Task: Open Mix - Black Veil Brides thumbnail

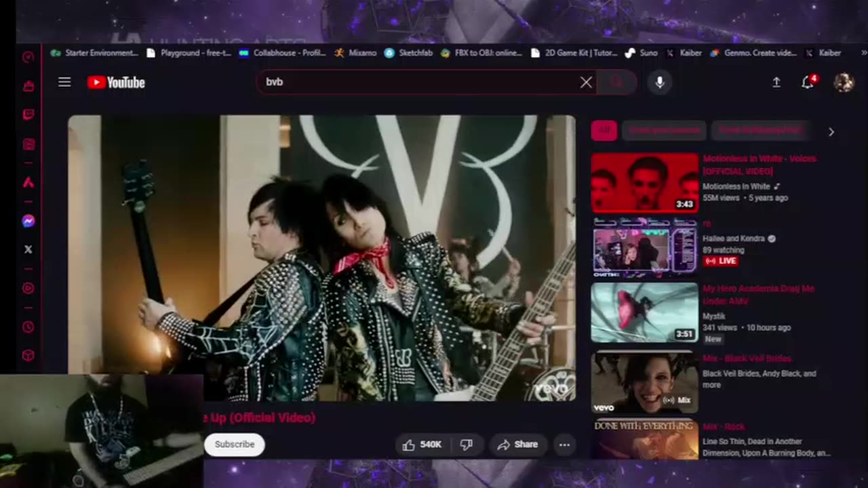Action: click(x=644, y=382)
